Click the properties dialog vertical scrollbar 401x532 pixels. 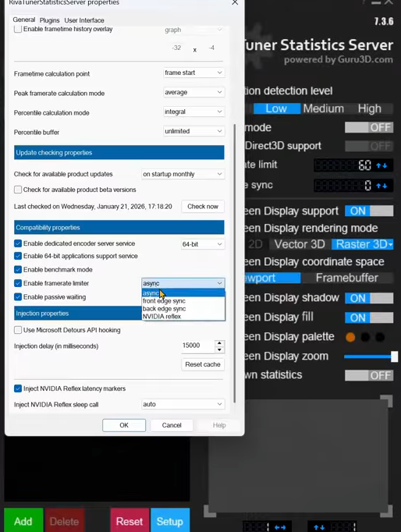(x=234, y=264)
